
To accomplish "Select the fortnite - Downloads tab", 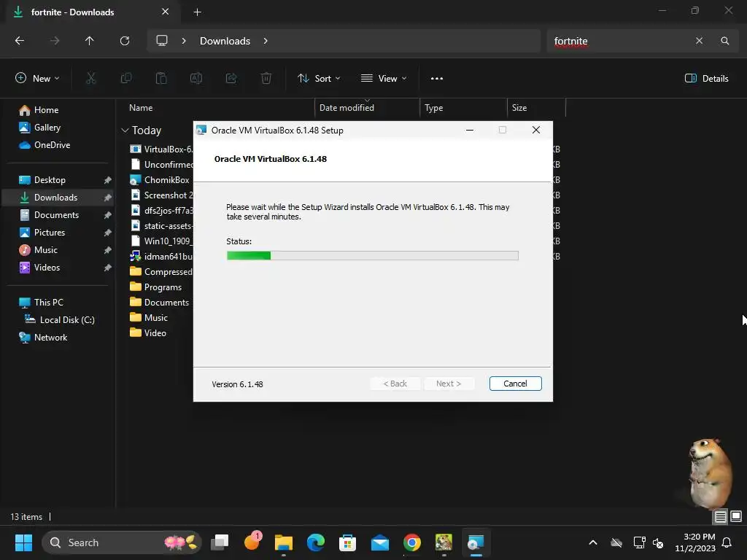I will click(x=93, y=12).
